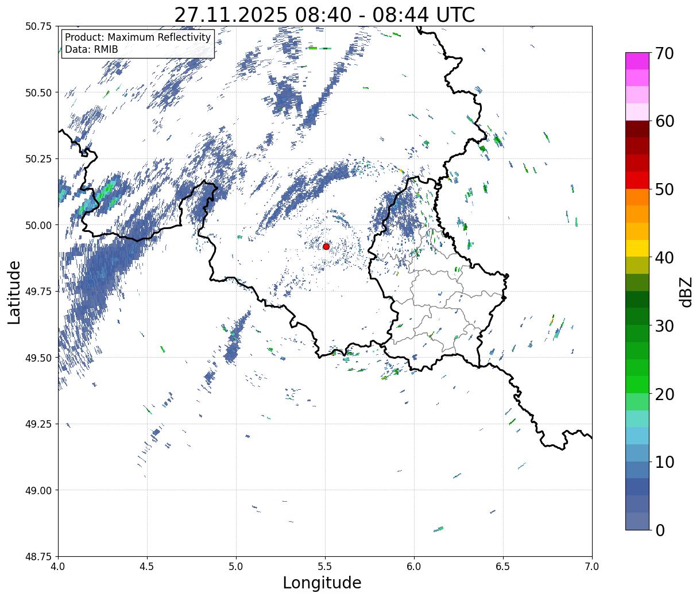Click the 'Latitude' axis label
This screenshot has height=597, width=700.
point(14,292)
